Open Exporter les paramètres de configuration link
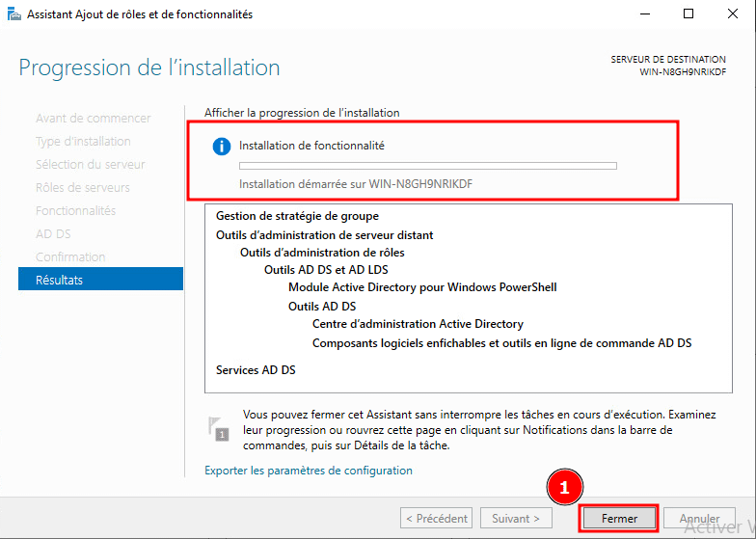Viewport: 756px width, 539px height. [x=309, y=471]
